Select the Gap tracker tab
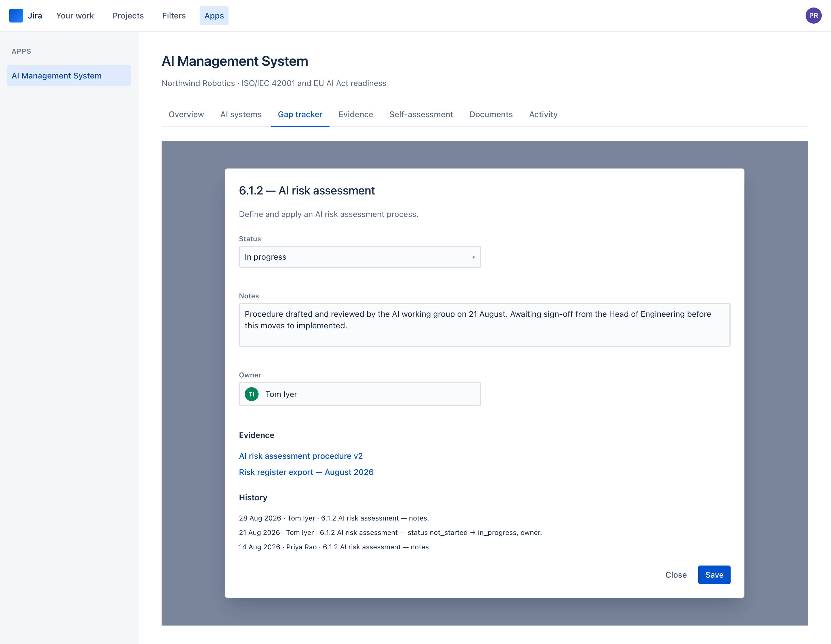831x644 pixels. 300,114
